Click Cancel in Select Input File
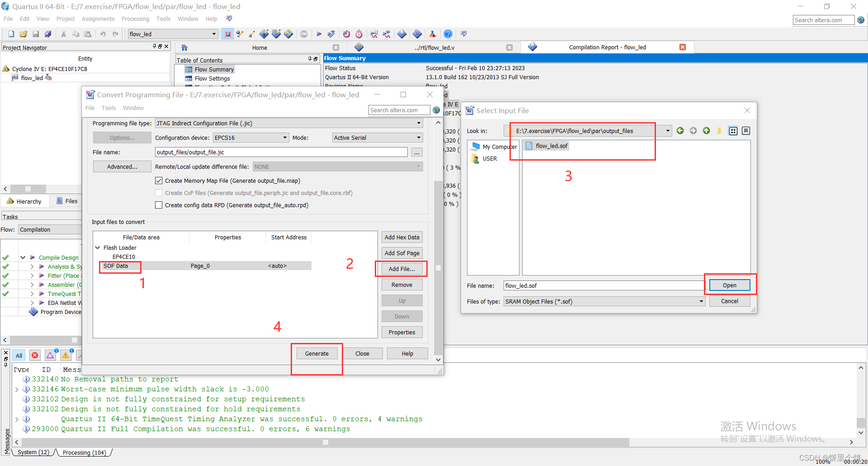Viewport: 868px width, 466px height. coord(729,301)
